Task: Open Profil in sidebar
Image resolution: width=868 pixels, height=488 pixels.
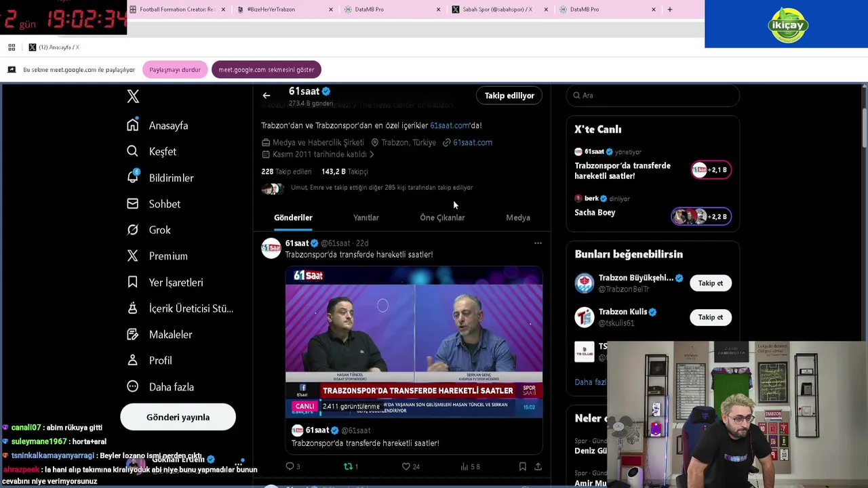Action: (149, 361)
